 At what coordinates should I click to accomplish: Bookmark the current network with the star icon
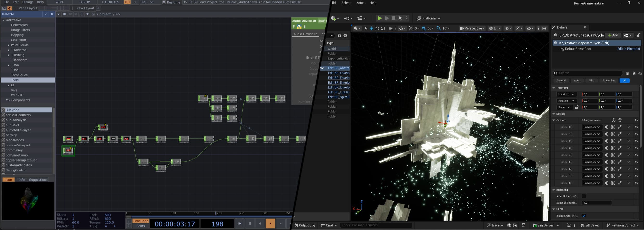(x=88, y=14)
